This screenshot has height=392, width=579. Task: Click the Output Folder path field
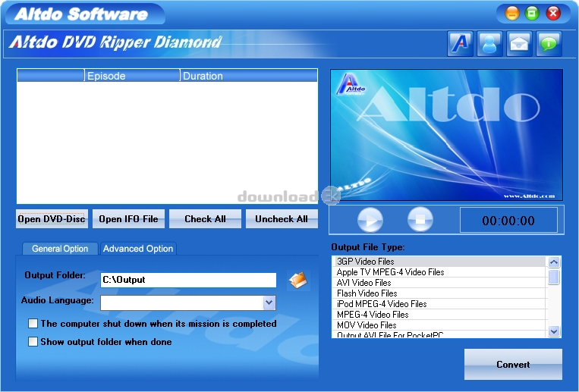(188, 280)
